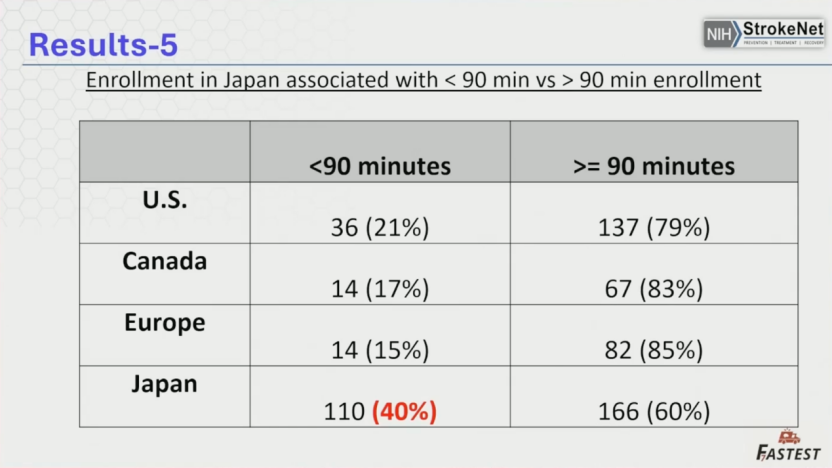Click the Canada row label
The image size is (832, 468).
coord(165,261)
